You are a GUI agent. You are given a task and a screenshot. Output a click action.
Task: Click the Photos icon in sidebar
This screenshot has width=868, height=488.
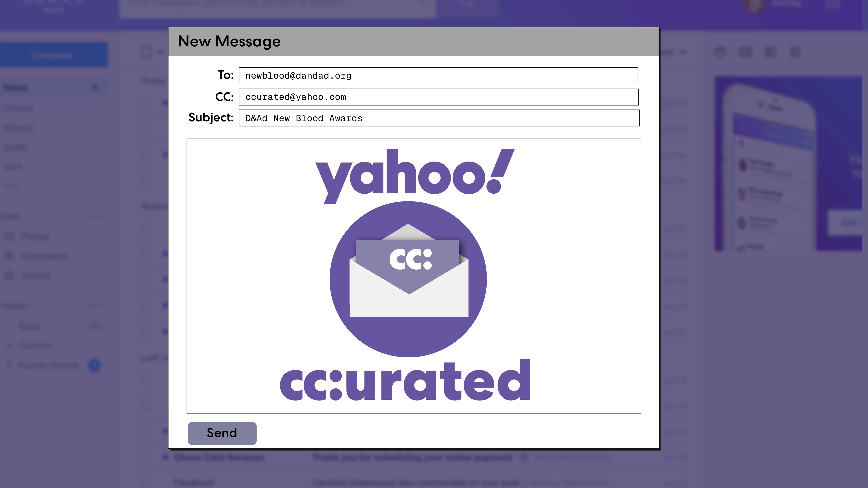point(10,236)
